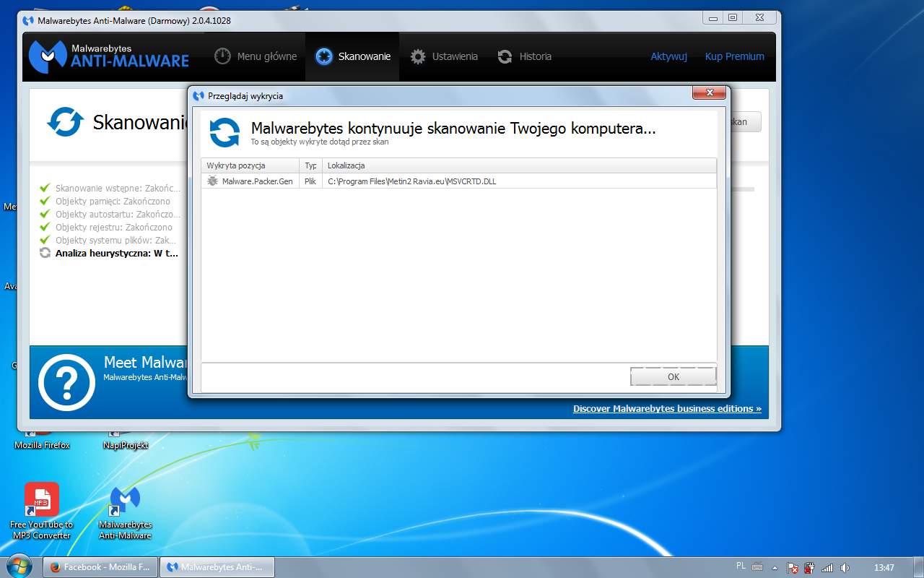Show hidden system tray icons
The image size is (924, 578).
coord(775,567)
